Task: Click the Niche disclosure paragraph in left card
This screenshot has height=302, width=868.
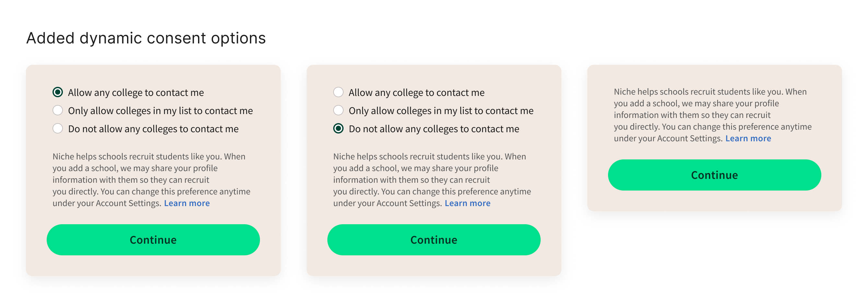Action: coord(151,180)
